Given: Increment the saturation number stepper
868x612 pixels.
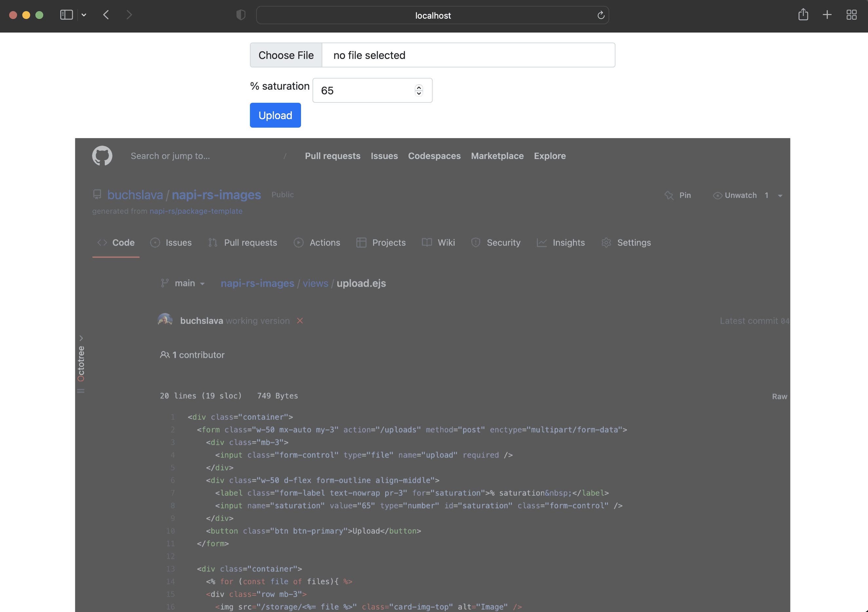Looking at the screenshot, I should click(419, 88).
